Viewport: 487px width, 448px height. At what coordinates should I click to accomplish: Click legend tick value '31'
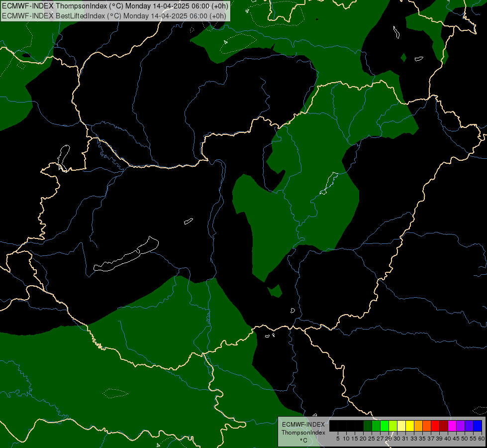tap(405, 439)
